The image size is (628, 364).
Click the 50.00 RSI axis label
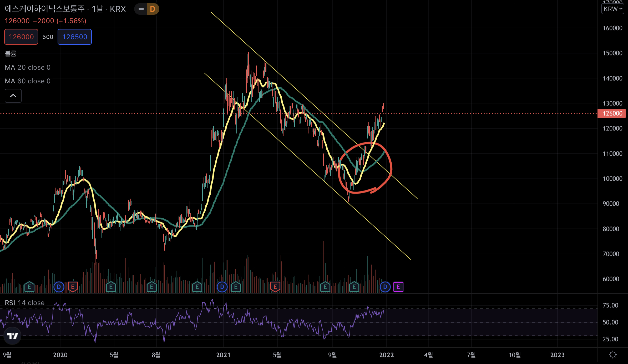tap(610, 322)
